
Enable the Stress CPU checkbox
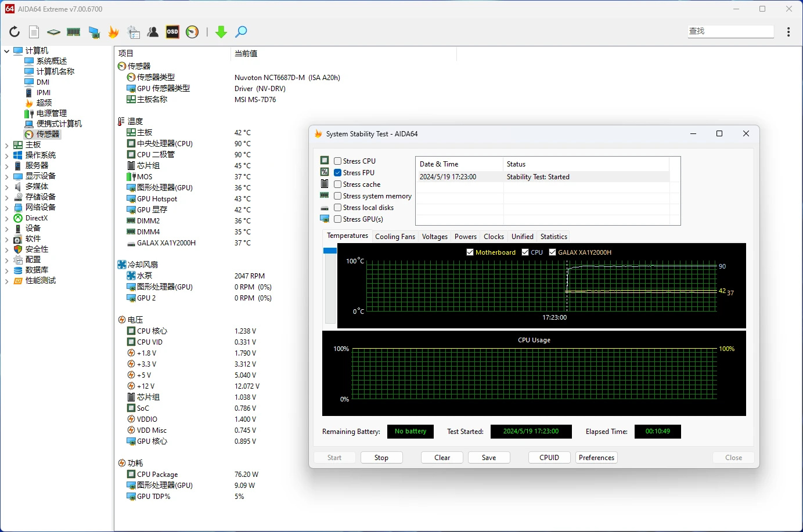tap(338, 161)
